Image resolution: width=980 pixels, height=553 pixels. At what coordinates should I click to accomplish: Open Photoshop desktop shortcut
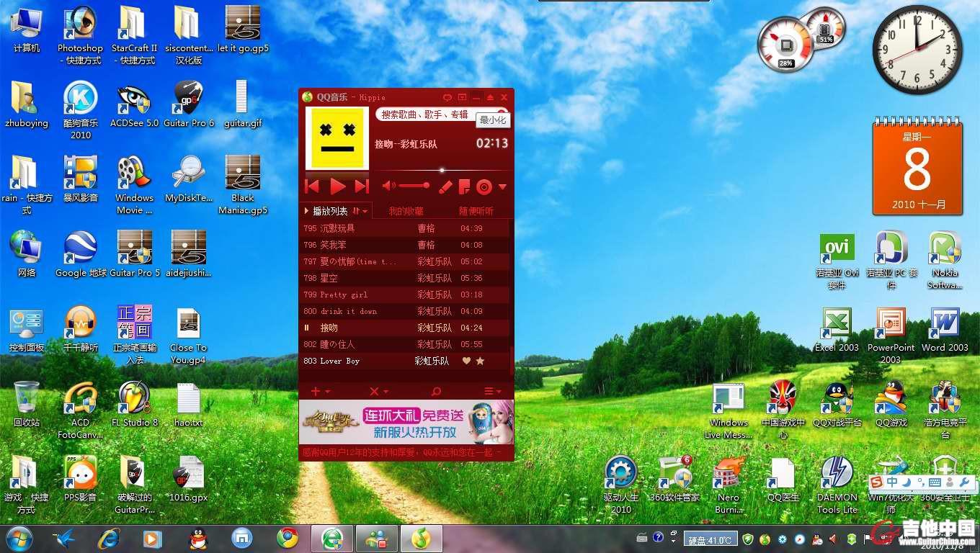[80, 35]
